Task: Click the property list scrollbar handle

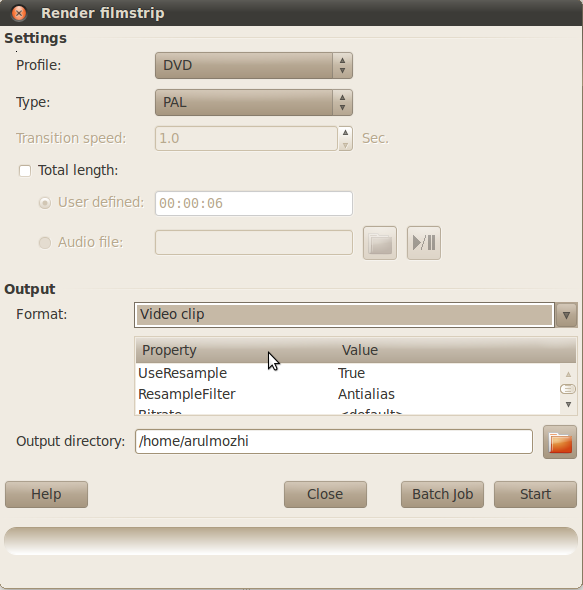Action: tap(568, 389)
